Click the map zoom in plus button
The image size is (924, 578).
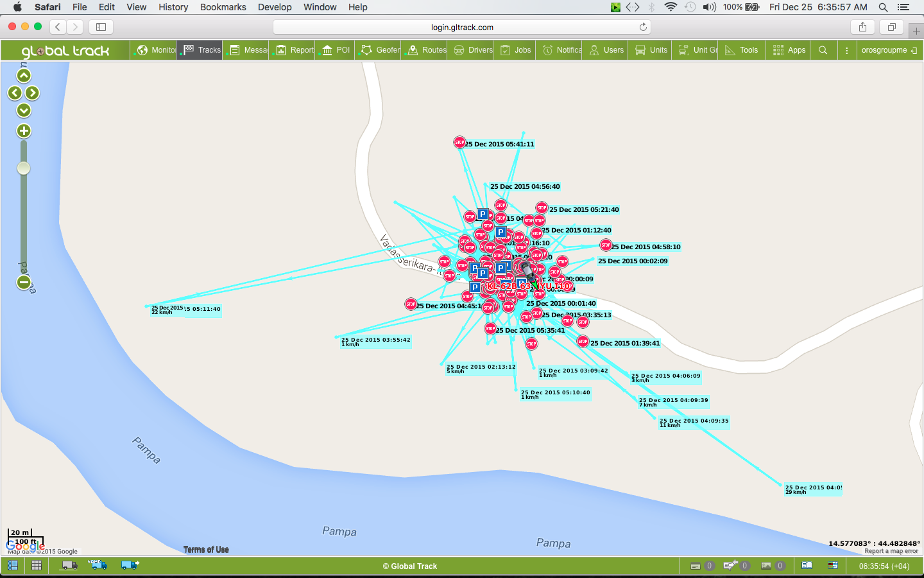click(x=24, y=131)
